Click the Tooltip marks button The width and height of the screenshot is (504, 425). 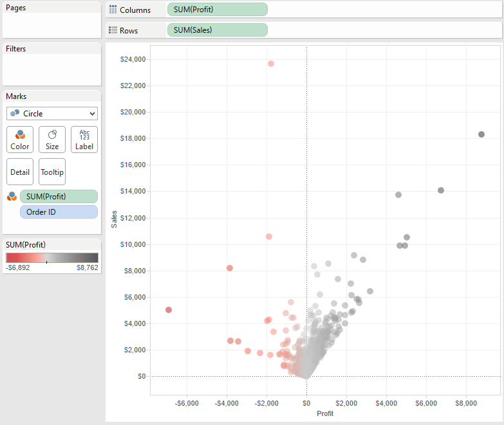click(x=52, y=172)
